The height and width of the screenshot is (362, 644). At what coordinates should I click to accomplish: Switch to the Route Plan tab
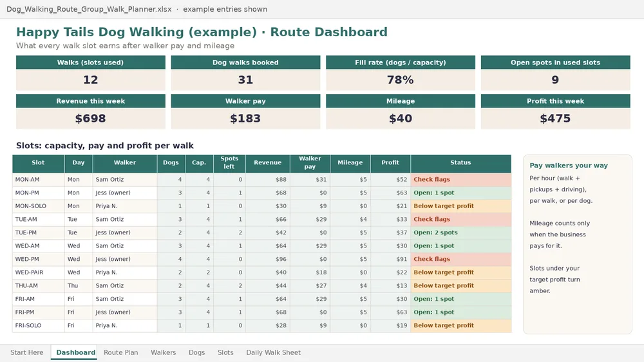pos(121,352)
